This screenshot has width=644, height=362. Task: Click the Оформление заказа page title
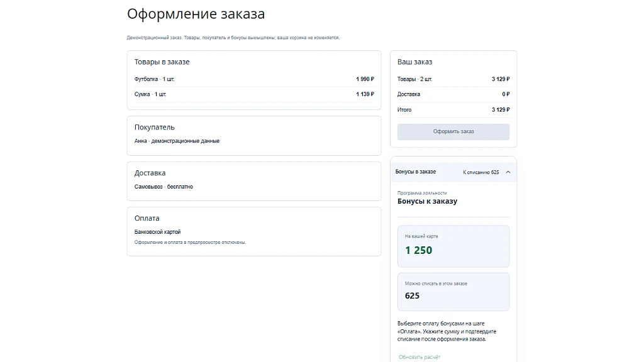196,14
